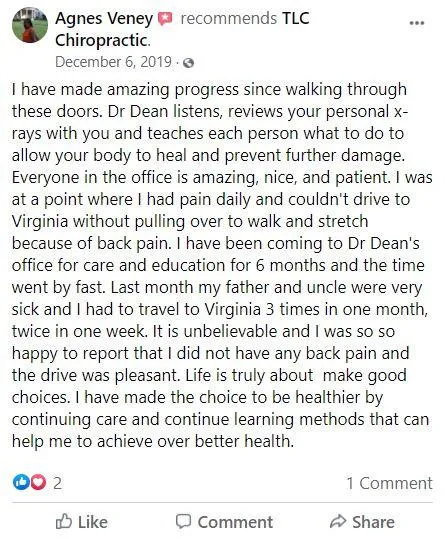Click the Like thumbs-up outline icon
The width and height of the screenshot is (445, 539).
64,521
